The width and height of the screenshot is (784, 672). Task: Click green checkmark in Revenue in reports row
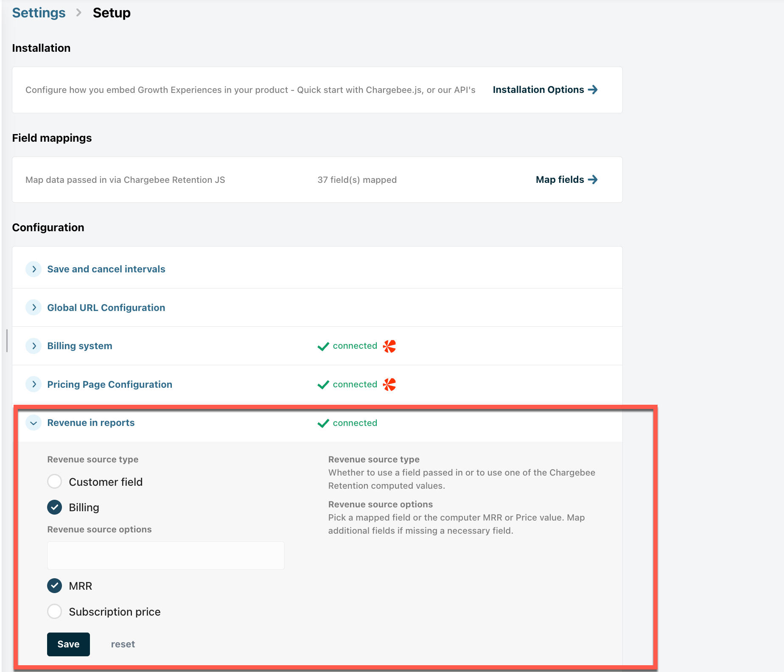click(323, 423)
